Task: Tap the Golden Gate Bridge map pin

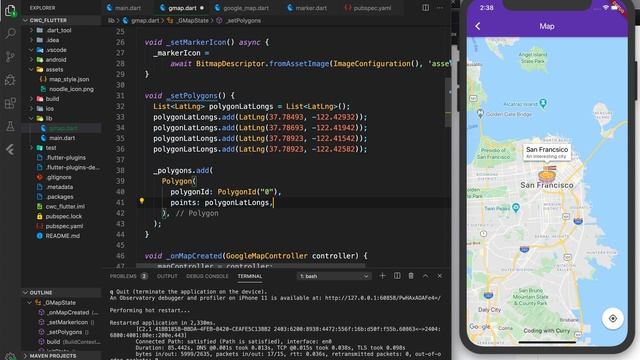Action: (480, 113)
